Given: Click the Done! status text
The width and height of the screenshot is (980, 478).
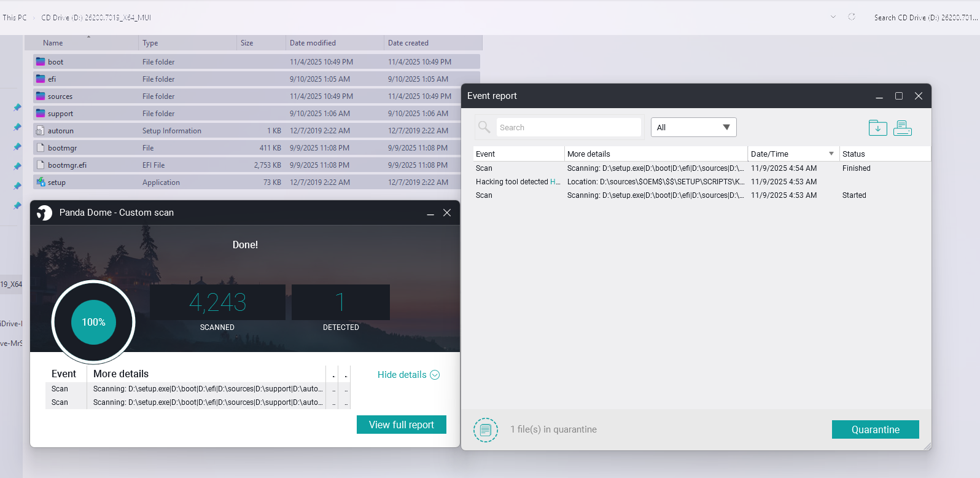Looking at the screenshot, I should pyautogui.click(x=245, y=245).
